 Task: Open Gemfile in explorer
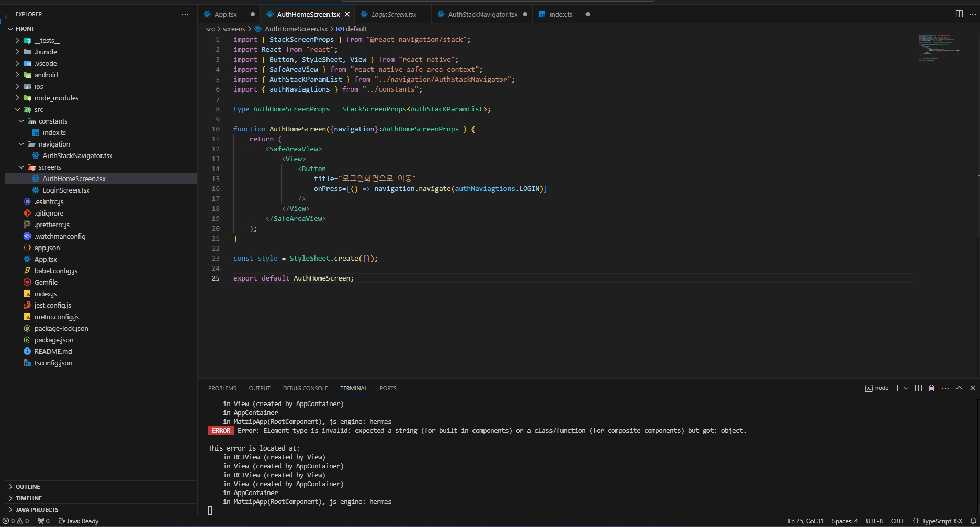102,282
